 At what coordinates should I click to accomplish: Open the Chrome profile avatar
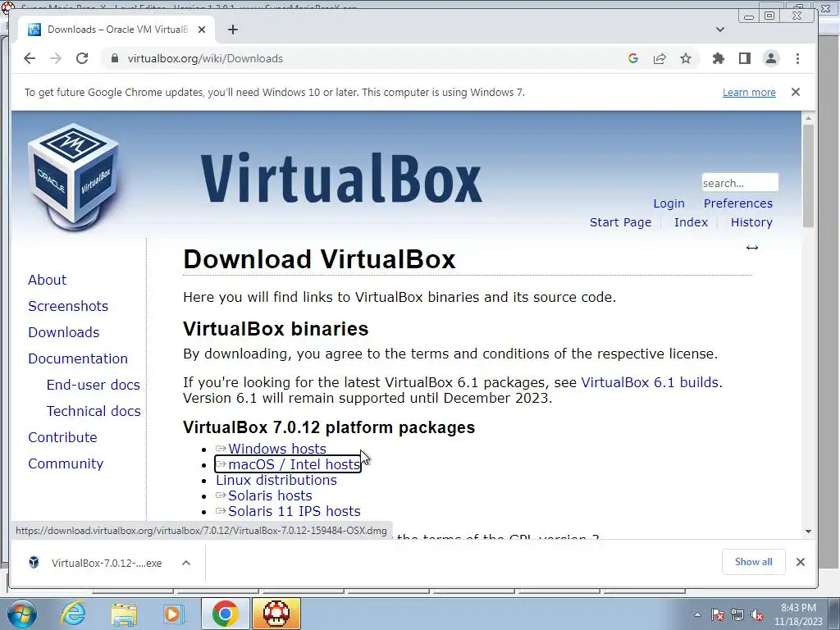tap(771, 58)
